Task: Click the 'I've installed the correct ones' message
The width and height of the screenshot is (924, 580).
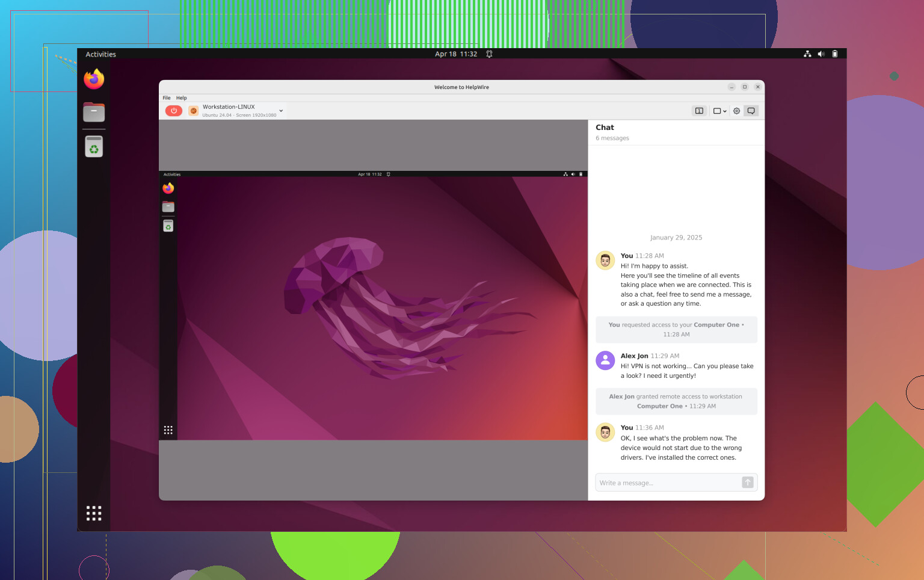Action: coord(681,448)
